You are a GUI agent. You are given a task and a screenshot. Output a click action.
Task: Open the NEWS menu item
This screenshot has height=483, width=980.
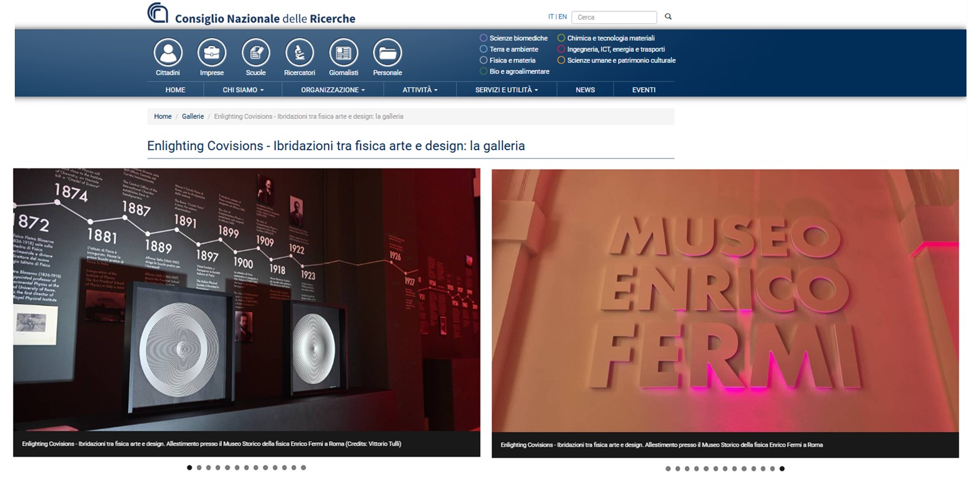pos(585,90)
